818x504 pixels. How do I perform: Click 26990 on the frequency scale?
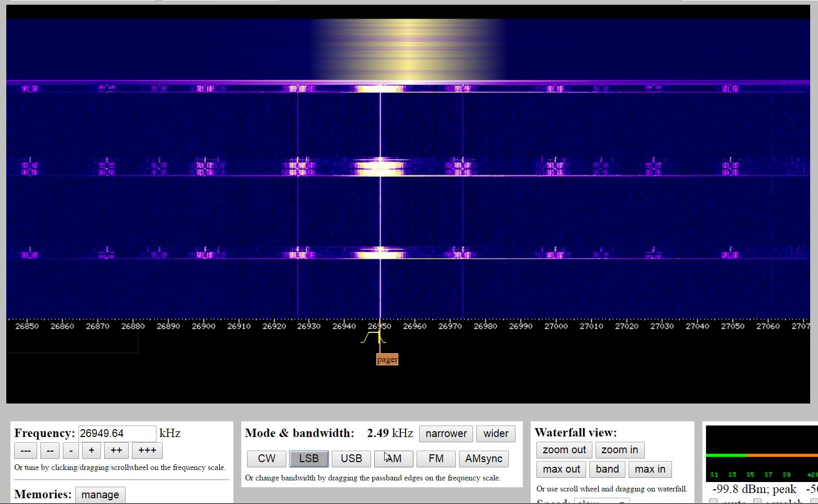pos(521,326)
